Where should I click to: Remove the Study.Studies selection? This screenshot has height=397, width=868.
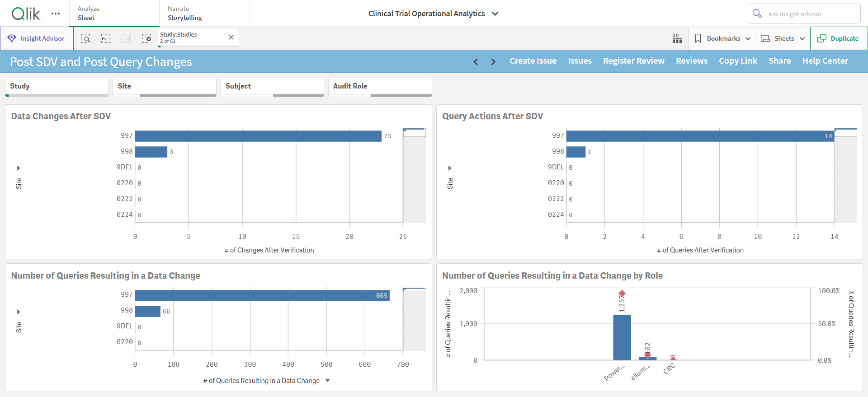pyautogui.click(x=231, y=37)
